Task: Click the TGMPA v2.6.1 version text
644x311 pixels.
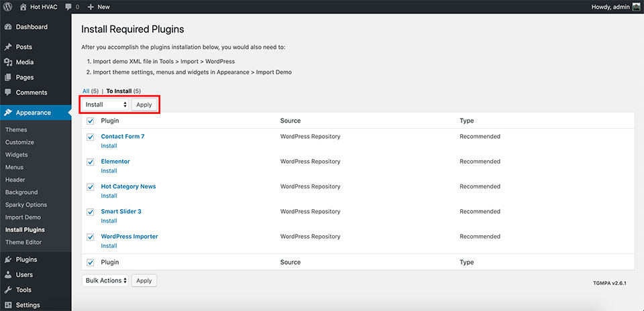Action: [610, 283]
